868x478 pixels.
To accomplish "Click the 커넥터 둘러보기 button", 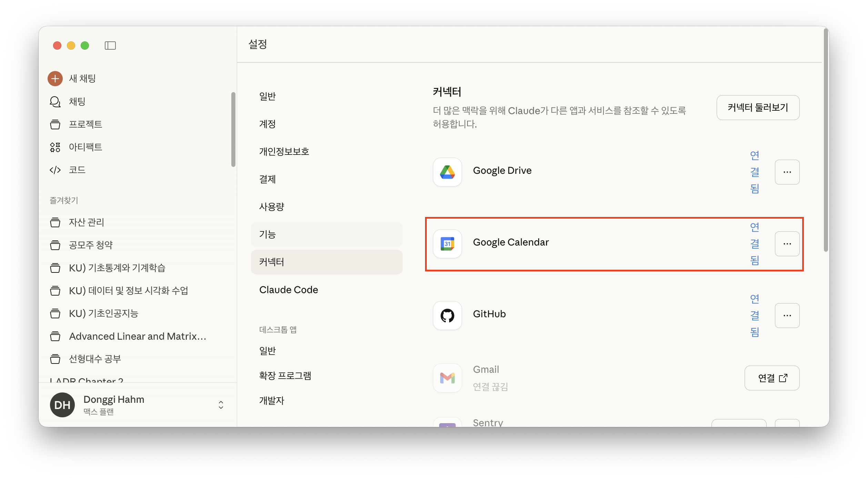I will (x=758, y=108).
